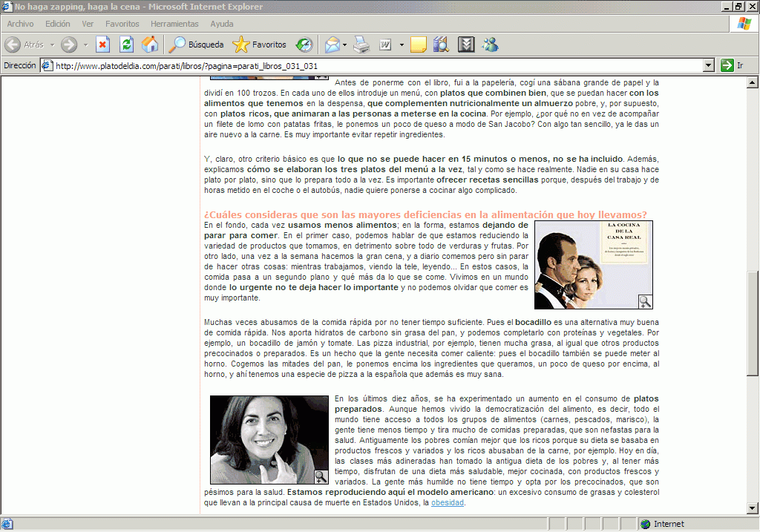
Task: Click the Dirección label
Action: coord(20,65)
